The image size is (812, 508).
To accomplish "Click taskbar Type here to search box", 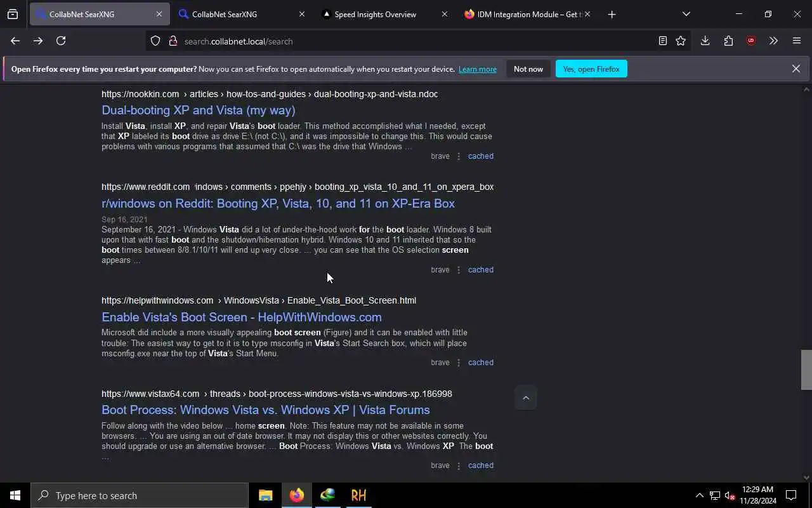I will [x=140, y=495].
